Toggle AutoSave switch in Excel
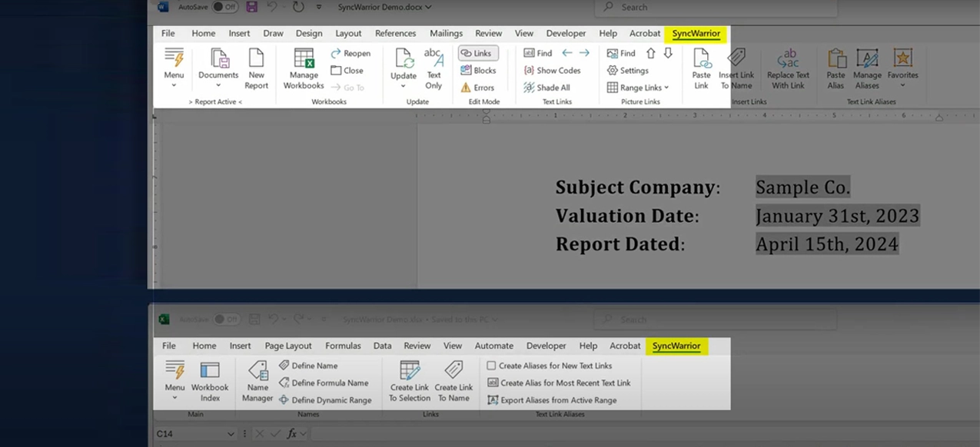Viewport: 980px width, 447px height. [x=227, y=319]
